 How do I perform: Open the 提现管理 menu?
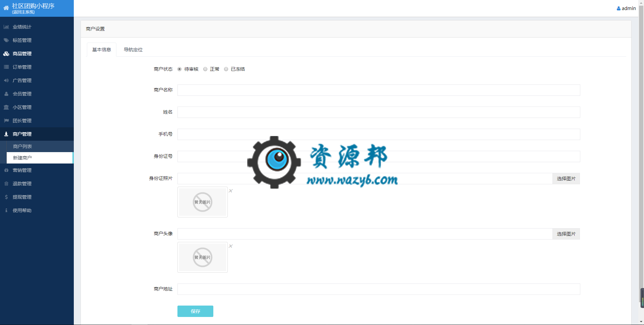point(37,197)
